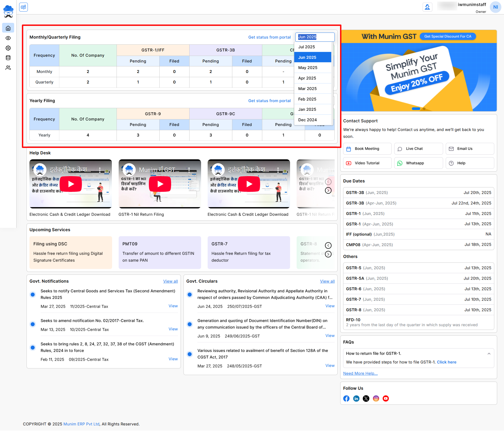Get yearly filing status from portal
504x431 pixels.
point(269,101)
